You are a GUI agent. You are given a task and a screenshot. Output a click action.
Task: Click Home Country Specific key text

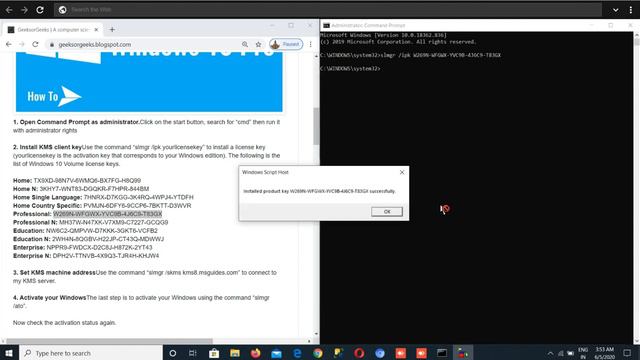coord(137,205)
